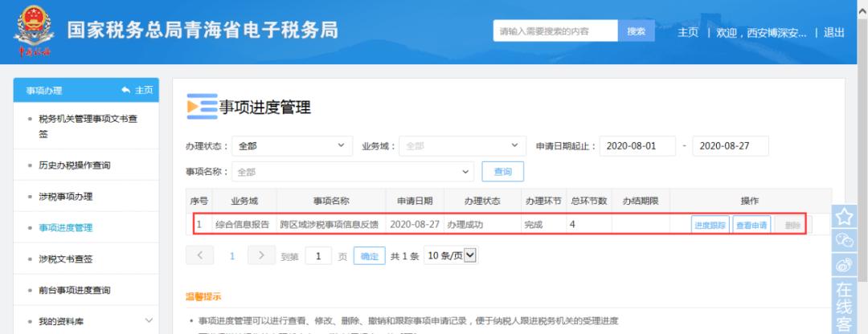Click end date field 2020-08-27
This screenshot has width=868, height=334.
click(731, 146)
